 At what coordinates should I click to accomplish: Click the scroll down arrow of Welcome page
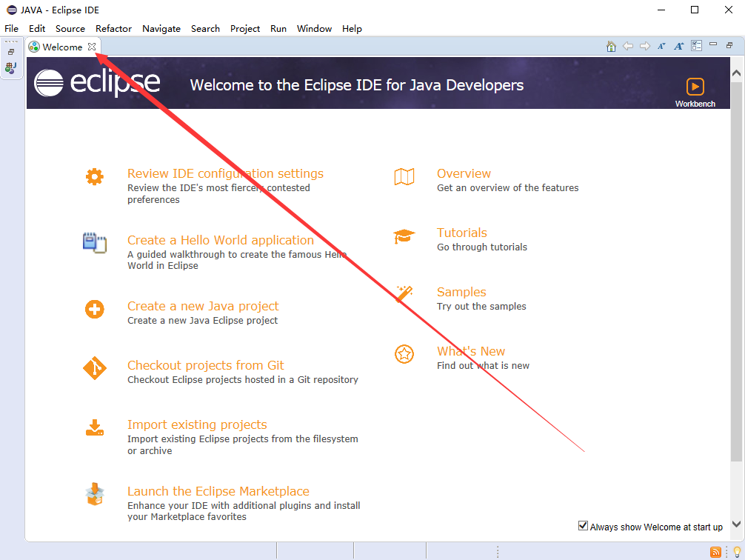tap(736, 524)
